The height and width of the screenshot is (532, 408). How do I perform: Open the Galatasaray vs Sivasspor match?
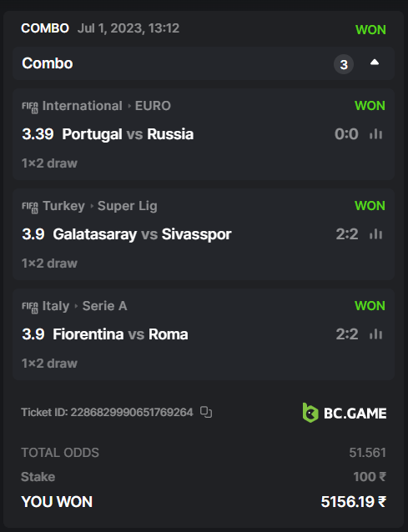[142, 234]
